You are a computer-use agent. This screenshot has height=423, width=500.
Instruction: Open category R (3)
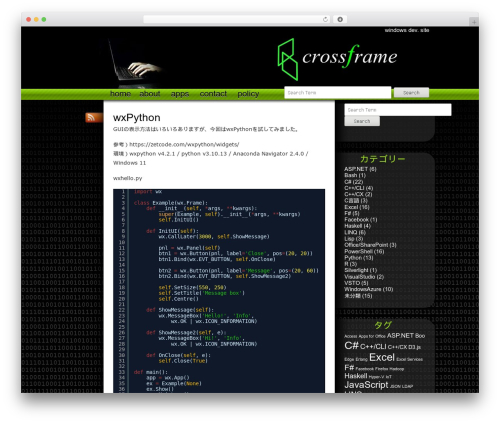pyautogui.click(x=350, y=264)
